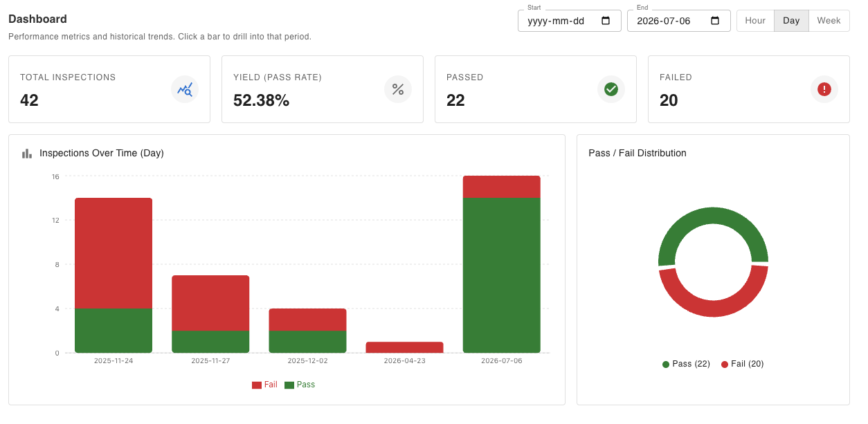The image size is (868, 424).
Task: Drill into the 2025-12-02 red Fail bar segment
Action: 307,320
